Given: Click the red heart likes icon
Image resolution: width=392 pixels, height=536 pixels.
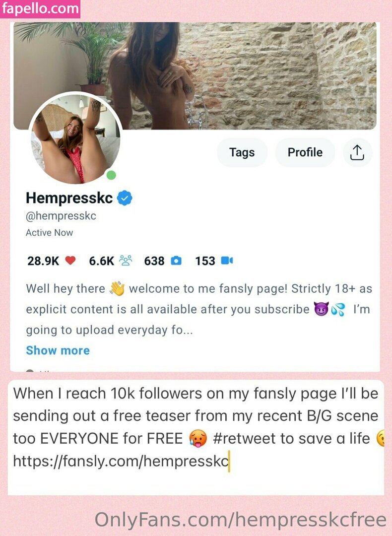Looking at the screenshot, I should point(70,261).
